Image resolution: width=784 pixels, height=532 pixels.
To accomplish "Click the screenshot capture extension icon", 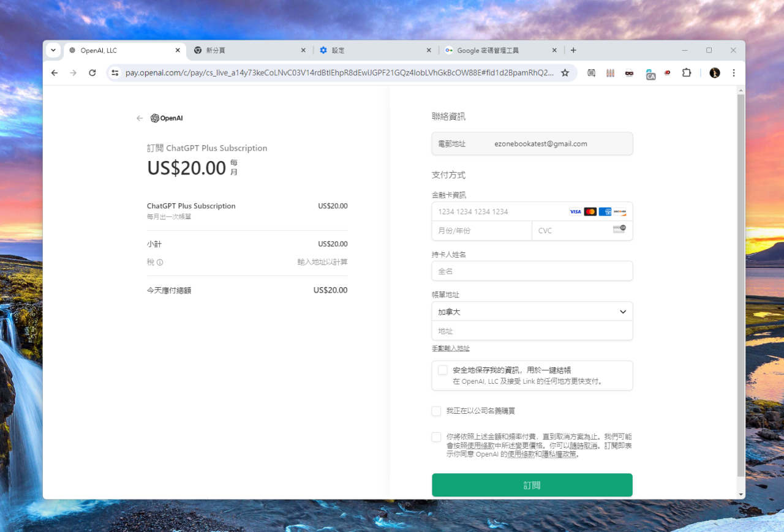I will pos(591,72).
